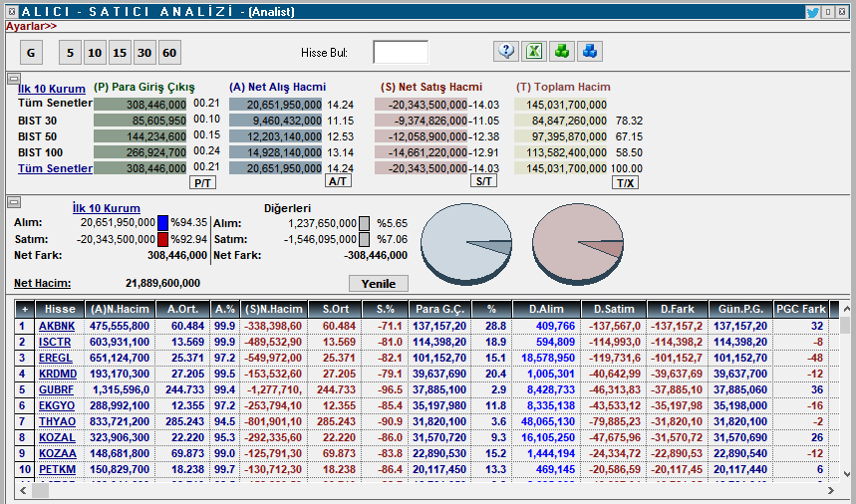The width and height of the screenshot is (856, 504).
Task: Collapse the İlk 10 Kurum pie section
Action: [x=14, y=202]
